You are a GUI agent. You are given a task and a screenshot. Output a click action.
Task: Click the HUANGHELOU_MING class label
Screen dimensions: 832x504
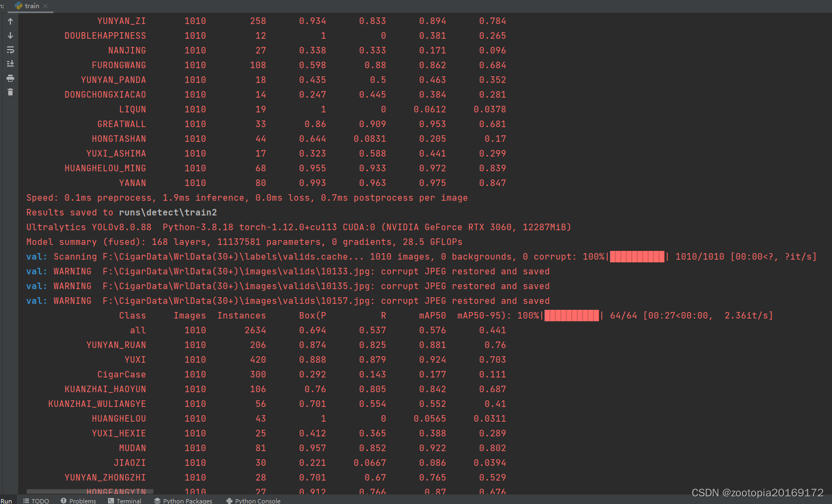[105, 168]
